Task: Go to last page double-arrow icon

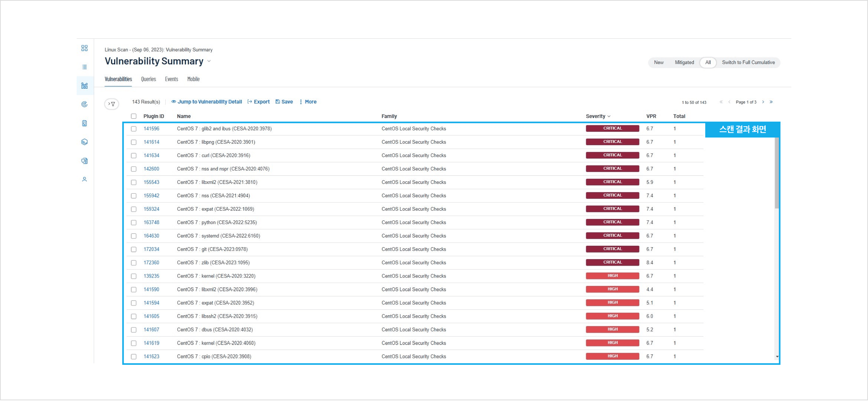Action: [x=771, y=102]
